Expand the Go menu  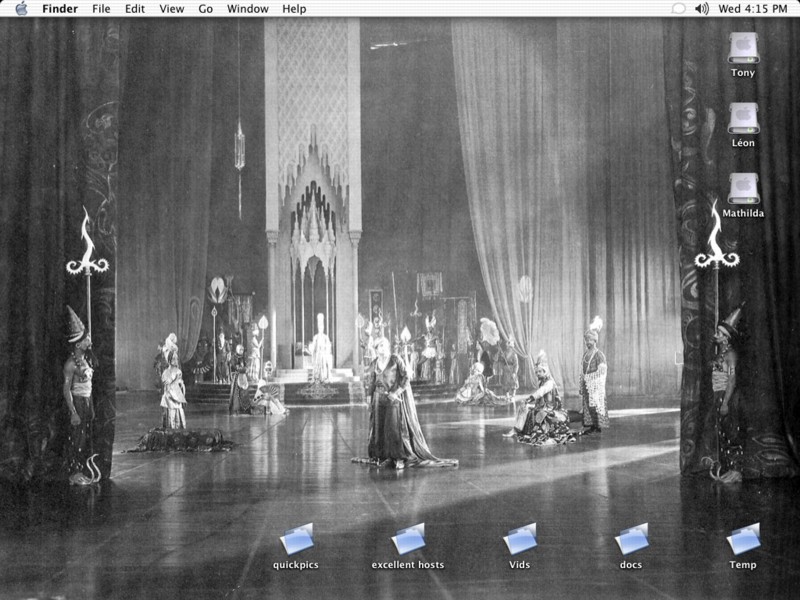point(206,8)
